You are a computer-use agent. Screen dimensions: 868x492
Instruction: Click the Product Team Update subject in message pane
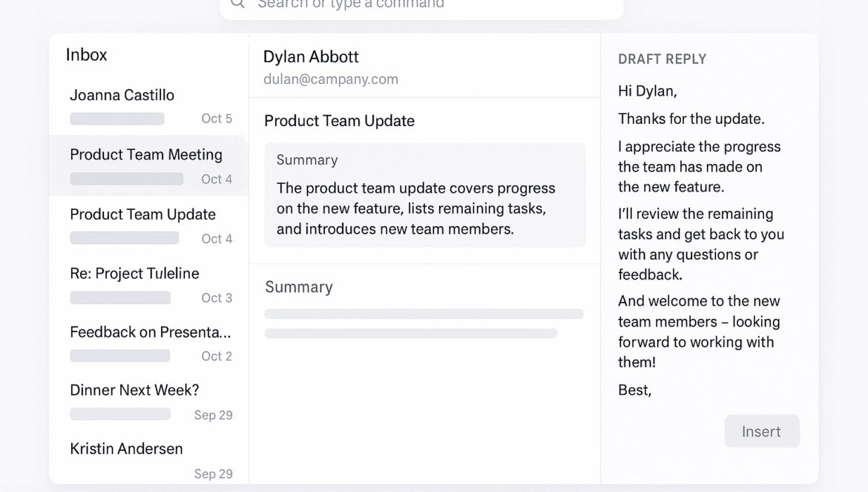339,121
